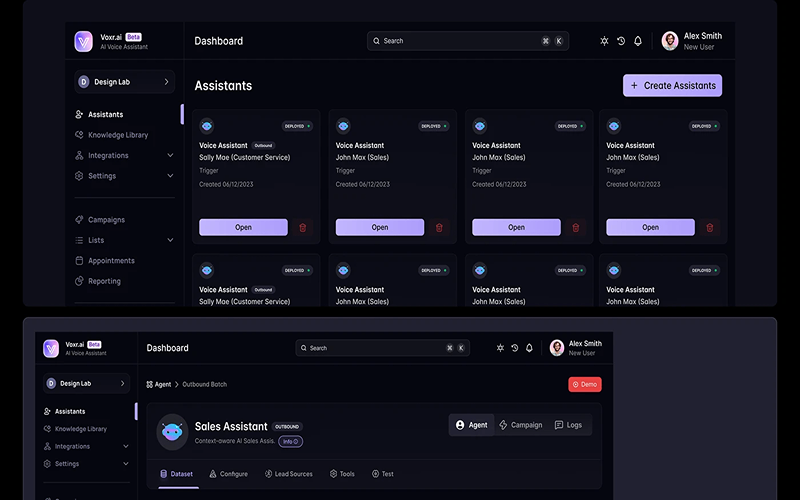Viewport: 800px width, 500px height.
Task: Expand Settings chevron in Sales Assistant window
Action: [126, 464]
